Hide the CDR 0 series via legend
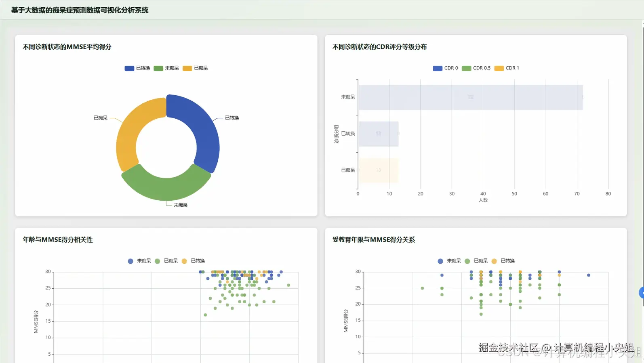The height and width of the screenshot is (363, 644). (x=445, y=68)
